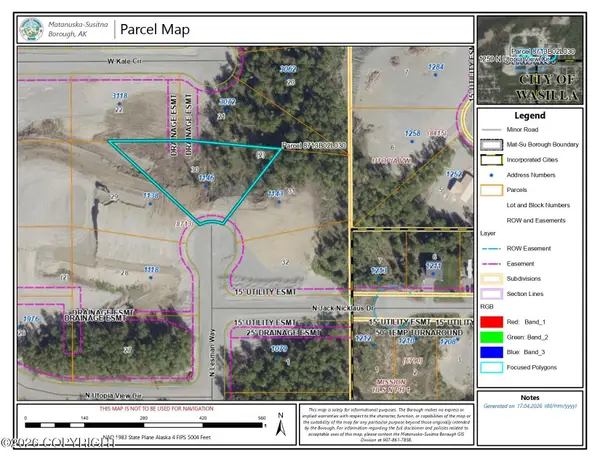Click the 'Parcel 8713B02L030' label on main map
Screen dimensions: 600x464
tap(314, 146)
